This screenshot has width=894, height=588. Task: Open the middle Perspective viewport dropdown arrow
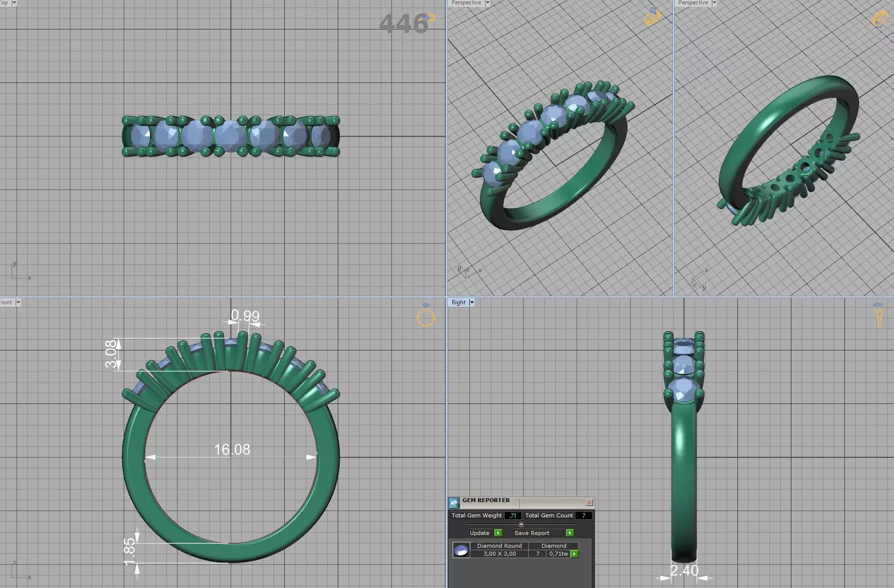click(x=488, y=3)
